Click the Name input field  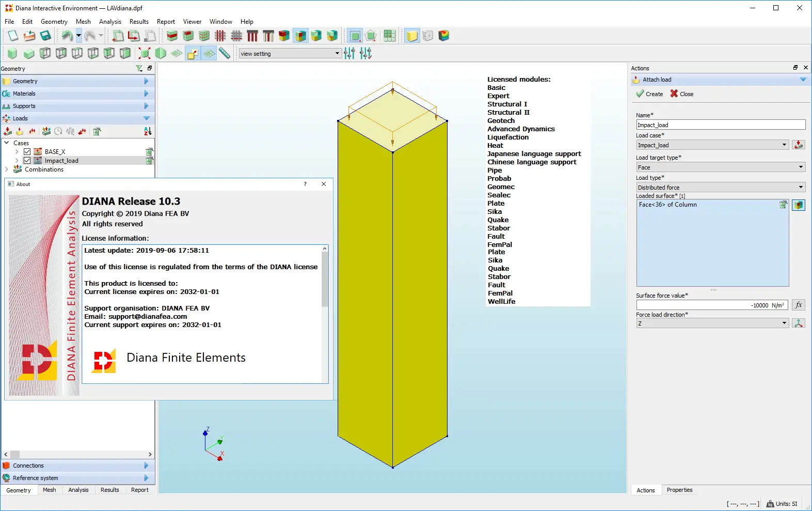pos(721,125)
